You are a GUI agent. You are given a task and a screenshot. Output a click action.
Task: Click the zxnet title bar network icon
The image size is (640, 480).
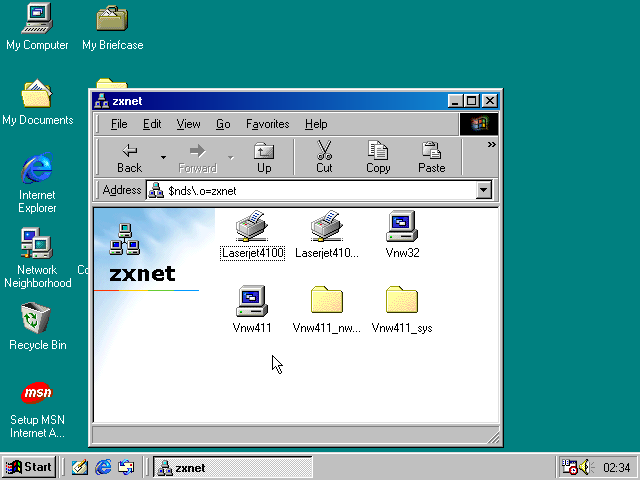coord(101,101)
